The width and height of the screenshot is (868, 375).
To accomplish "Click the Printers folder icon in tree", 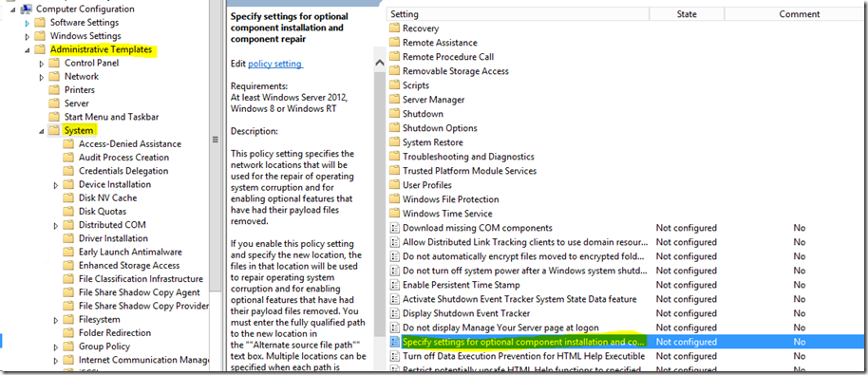I will [x=54, y=89].
